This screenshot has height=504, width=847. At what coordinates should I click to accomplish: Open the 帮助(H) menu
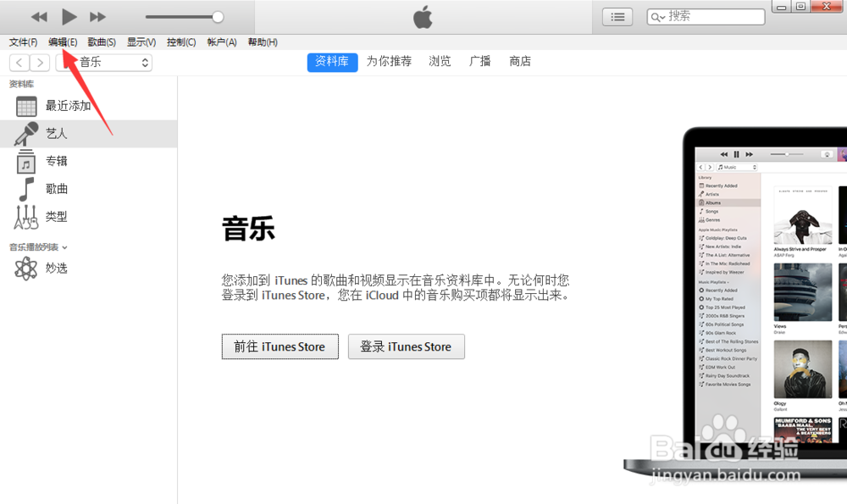click(263, 42)
